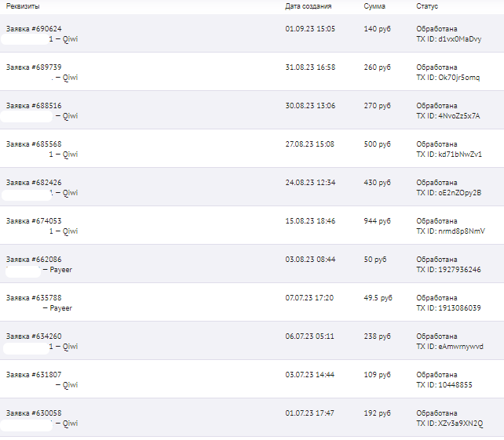This screenshot has width=504, height=440.
Task: Click the Реквизиты column header
Action: tap(23, 6)
